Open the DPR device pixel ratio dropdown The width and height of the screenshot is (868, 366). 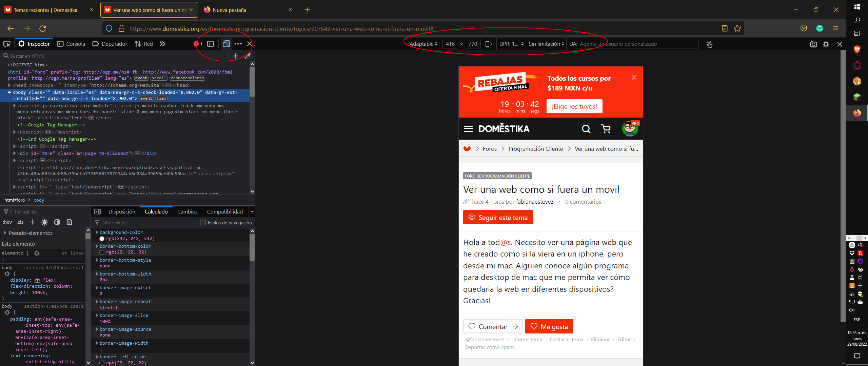pos(511,44)
